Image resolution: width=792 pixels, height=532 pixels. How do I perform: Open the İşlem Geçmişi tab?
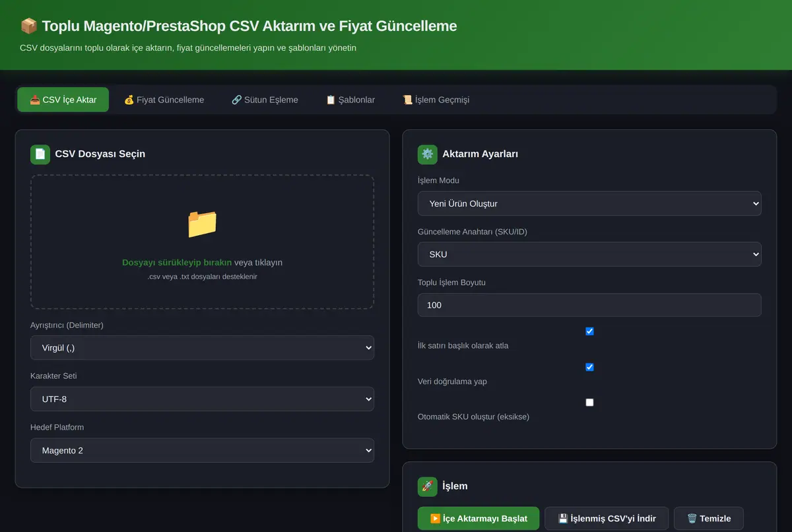[x=436, y=100]
